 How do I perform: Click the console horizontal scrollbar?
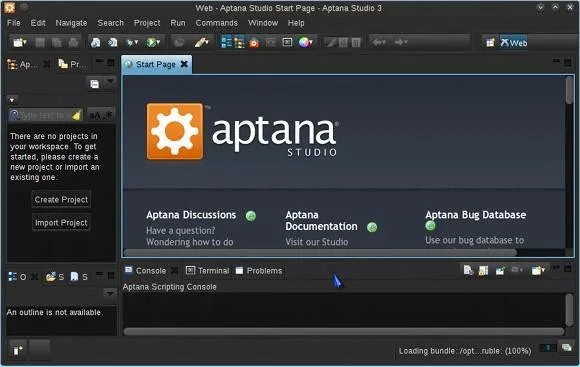pyautogui.click(x=344, y=331)
